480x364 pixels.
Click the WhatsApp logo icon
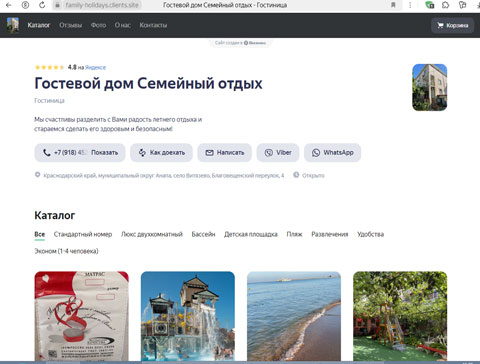316,153
